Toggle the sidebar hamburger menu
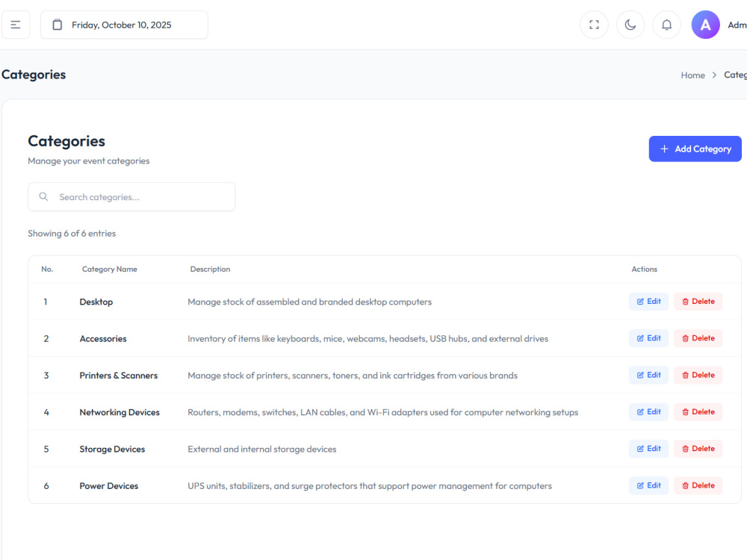The width and height of the screenshot is (747, 560). point(16,25)
